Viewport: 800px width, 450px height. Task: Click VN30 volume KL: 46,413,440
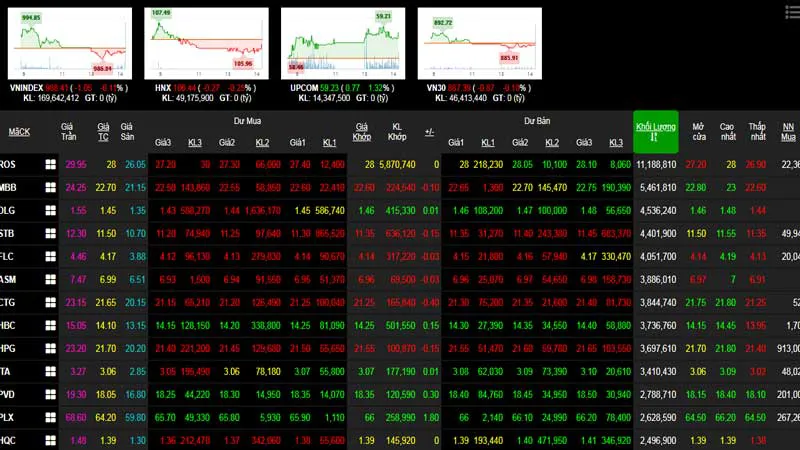point(461,97)
